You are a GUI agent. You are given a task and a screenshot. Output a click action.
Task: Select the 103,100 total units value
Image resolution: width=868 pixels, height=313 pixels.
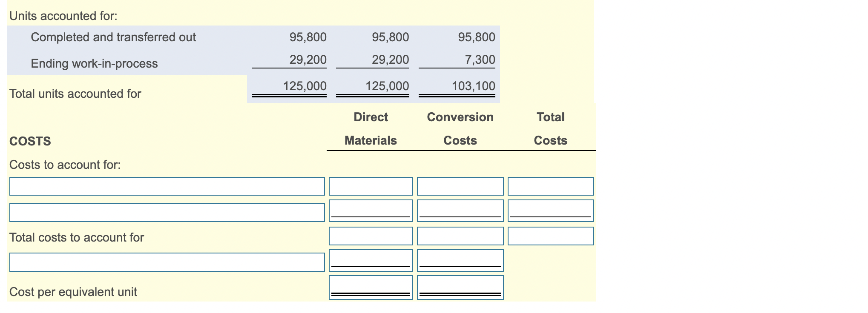click(473, 86)
